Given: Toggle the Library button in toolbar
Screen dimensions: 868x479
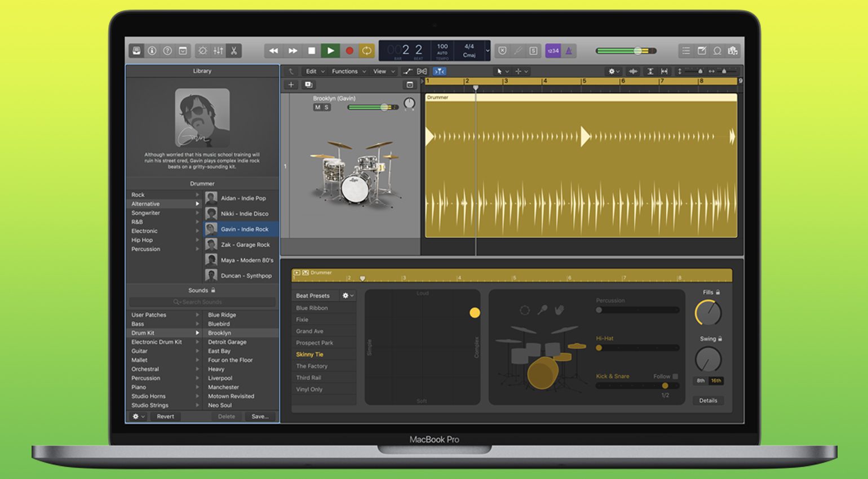Looking at the screenshot, I should coord(136,51).
